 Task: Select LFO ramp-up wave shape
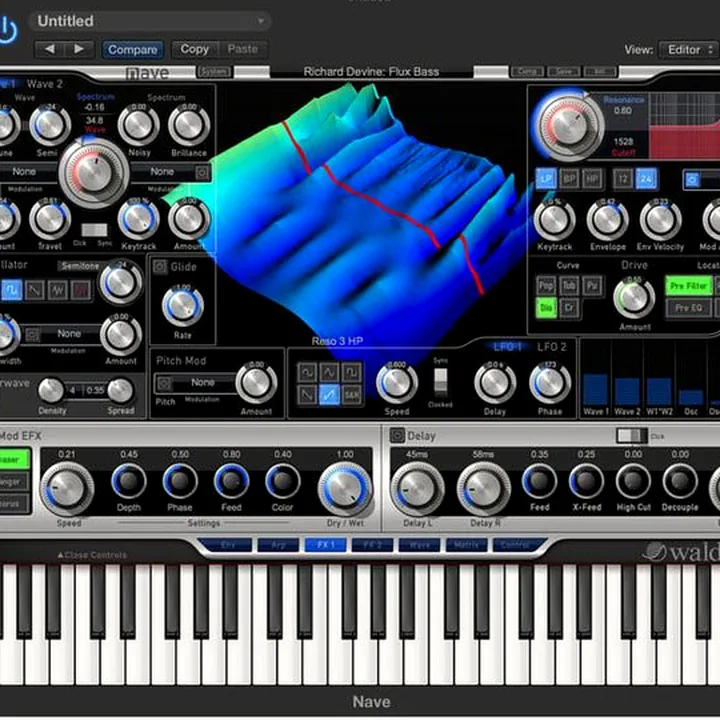pos(329,395)
